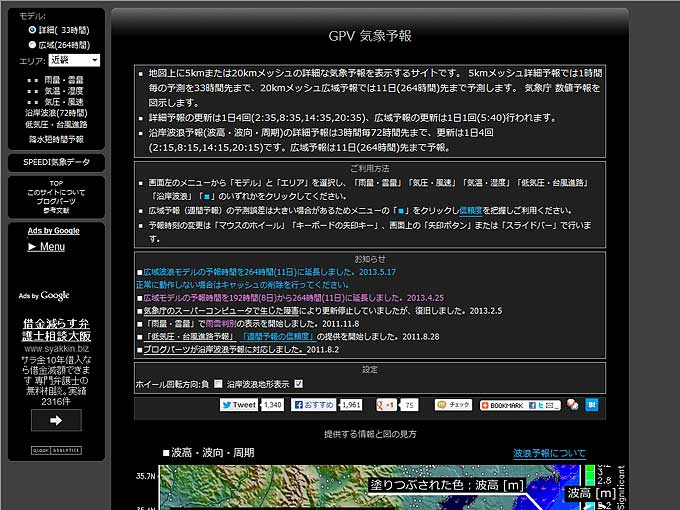Open the 広域モデルの予報時間を192時間 announcement link
Image resolution: width=680 pixels, height=510 pixels.
(x=294, y=298)
